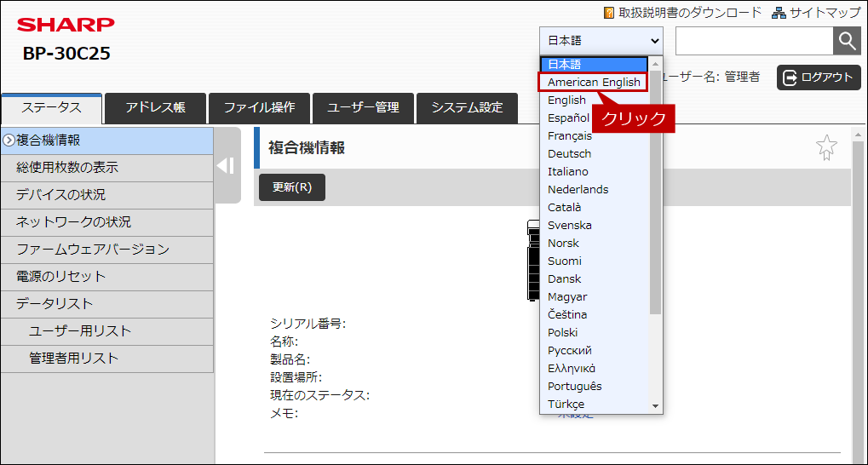Open デバイスの状況 sidebar item
Screen dimensions: 868x465
[x=106, y=195]
